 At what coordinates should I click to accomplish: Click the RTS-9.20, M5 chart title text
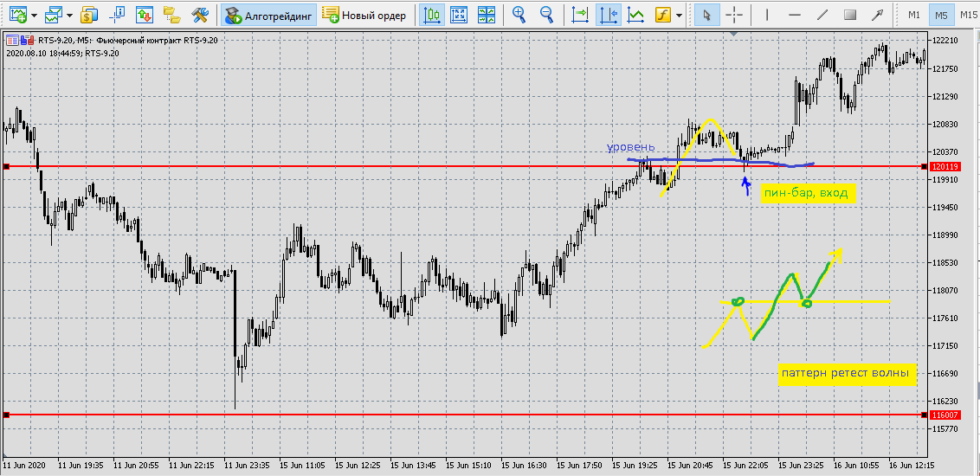127,41
